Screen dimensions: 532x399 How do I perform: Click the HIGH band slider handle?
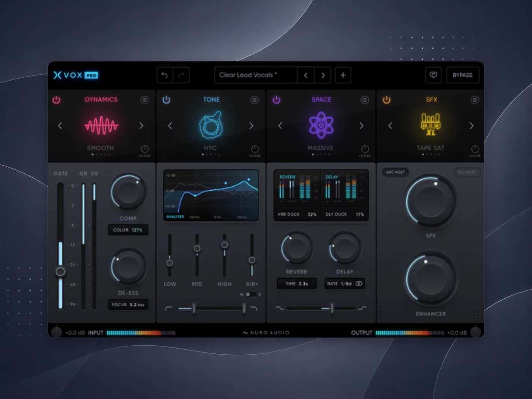(225, 245)
